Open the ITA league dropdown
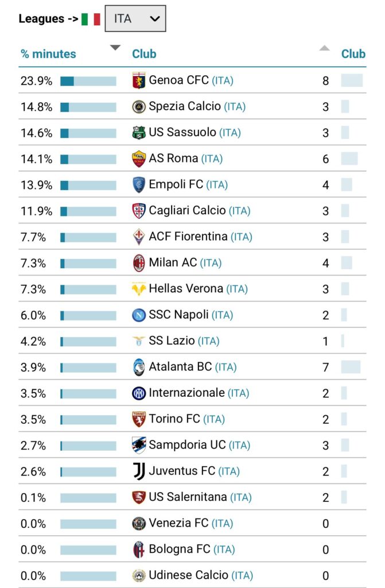This screenshot has width=385, height=588. point(135,18)
